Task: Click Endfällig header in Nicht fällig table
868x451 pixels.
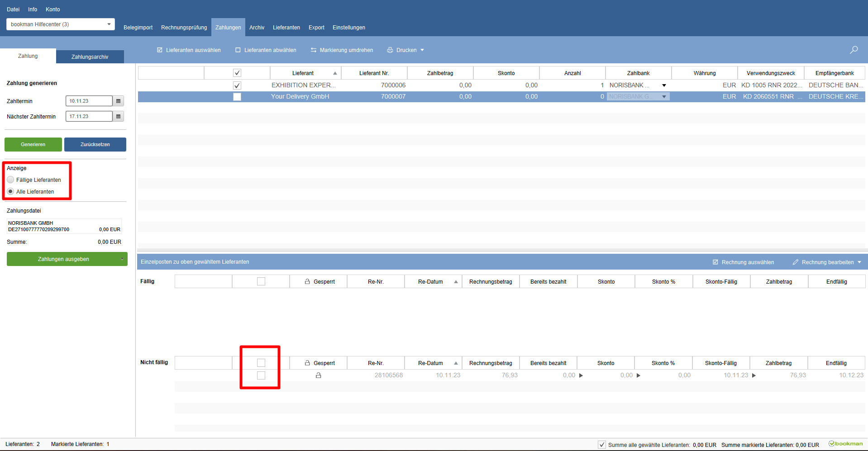Action: click(x=836, y=363)
